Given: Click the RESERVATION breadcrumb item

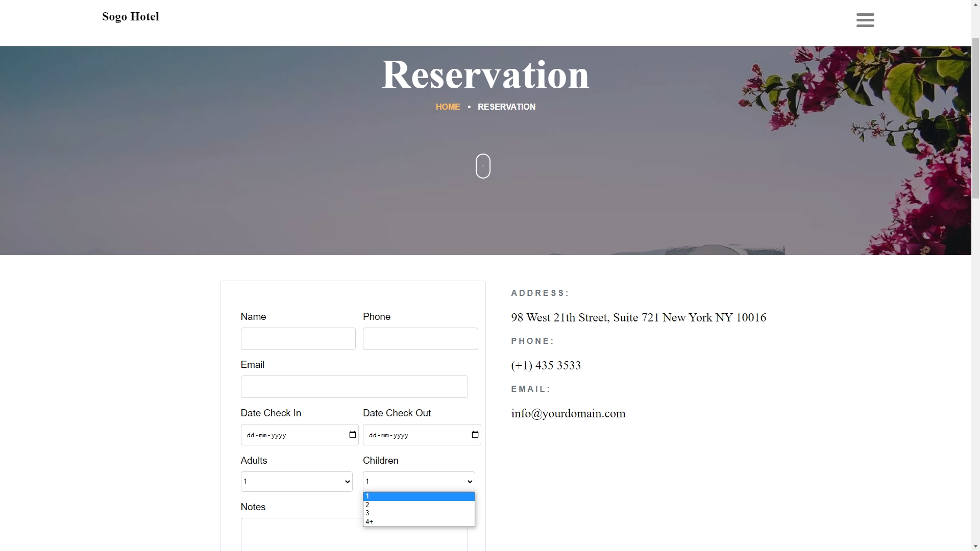Looking at the screenshot, I should click(x=506, y=107).
